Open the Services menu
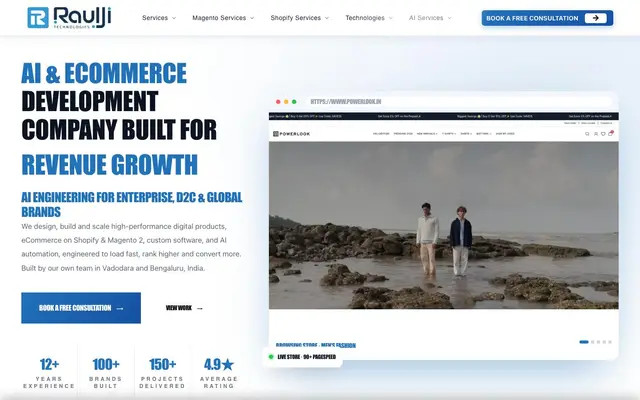 pyautogui.click(x=159, y=18)
